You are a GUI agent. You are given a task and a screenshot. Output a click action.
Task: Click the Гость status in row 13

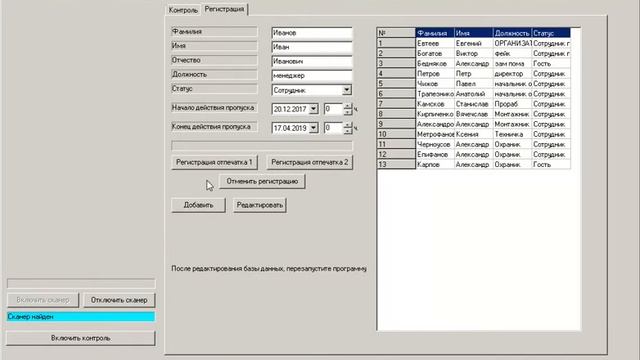point(551,164)
